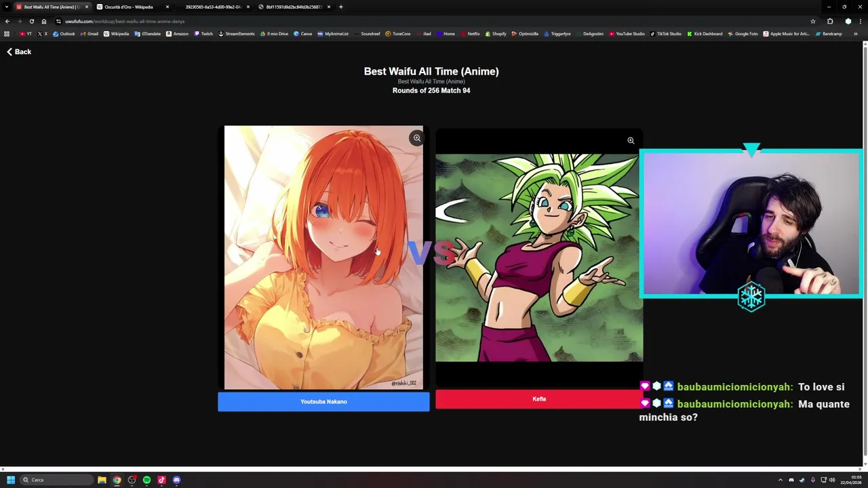The width and height of the screenshot is (868, 488).
Task: Focus the uwufufu.com address bar
Action: (x=434, y=21)
